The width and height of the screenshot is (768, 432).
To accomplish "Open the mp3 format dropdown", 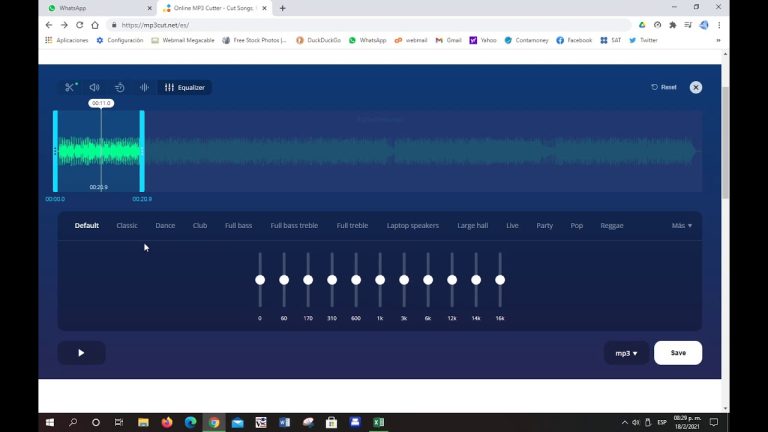I will pos(626,353).
